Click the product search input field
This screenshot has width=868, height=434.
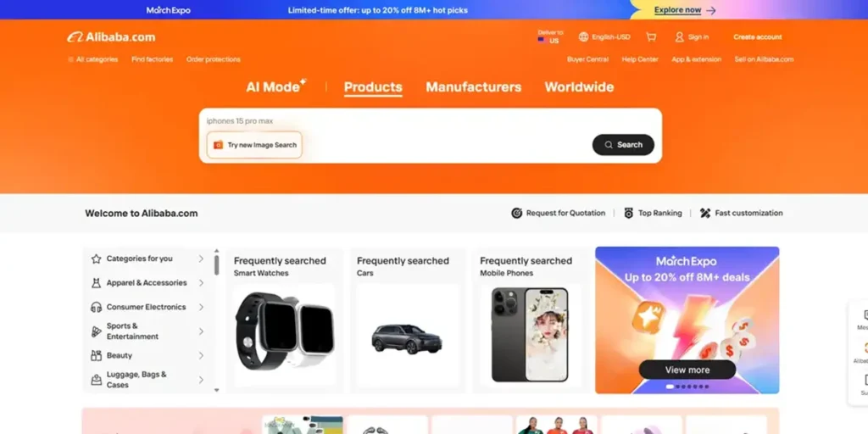[x=431, y=120]
